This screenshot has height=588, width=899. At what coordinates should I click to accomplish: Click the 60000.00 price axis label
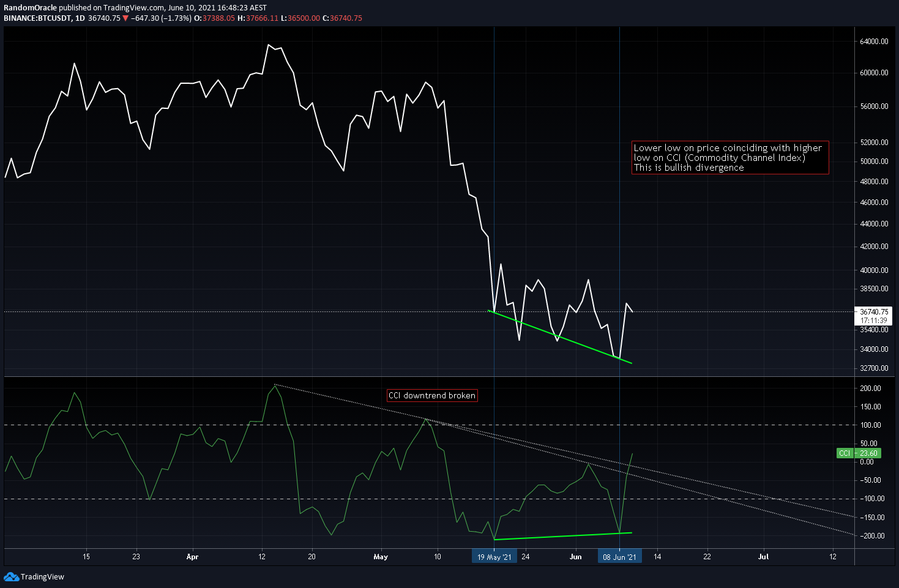coord(874,73)
